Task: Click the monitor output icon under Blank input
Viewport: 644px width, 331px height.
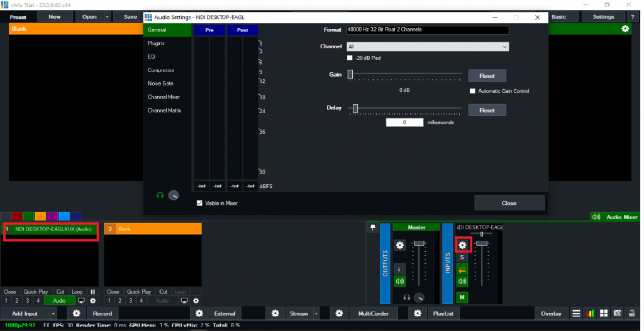Action: coord(184,301)
